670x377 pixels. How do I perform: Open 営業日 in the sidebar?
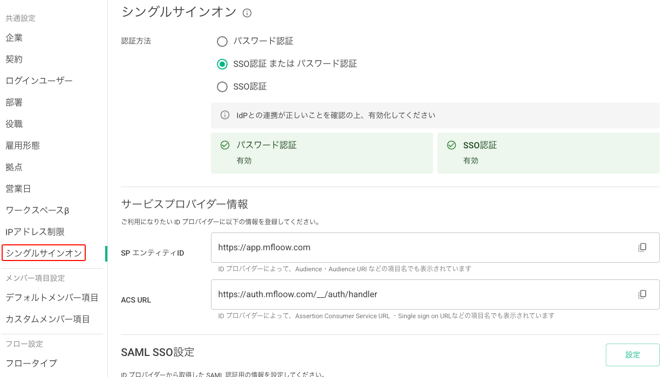pyautogui.click(x=18, y=188)
